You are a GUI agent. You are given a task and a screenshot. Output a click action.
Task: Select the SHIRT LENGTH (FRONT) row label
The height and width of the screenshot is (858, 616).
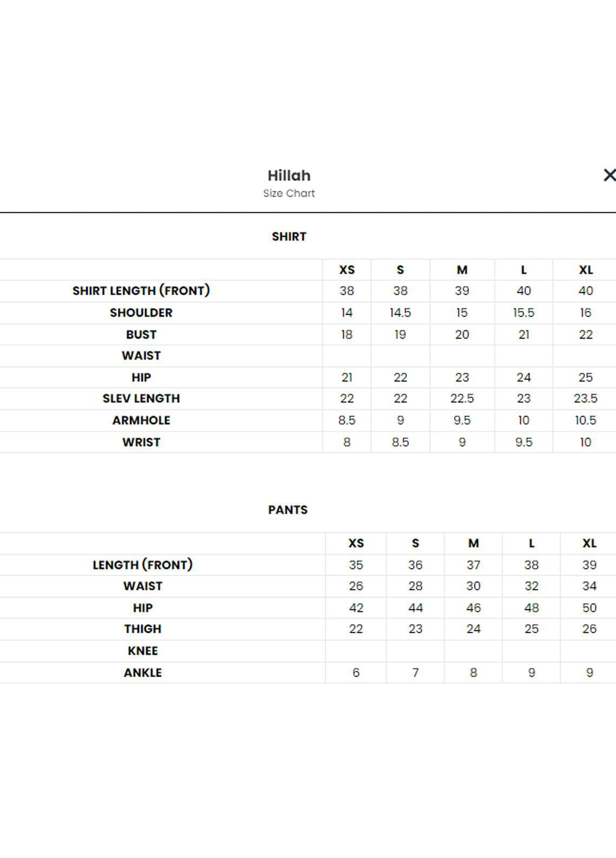(x=141, y=291)
